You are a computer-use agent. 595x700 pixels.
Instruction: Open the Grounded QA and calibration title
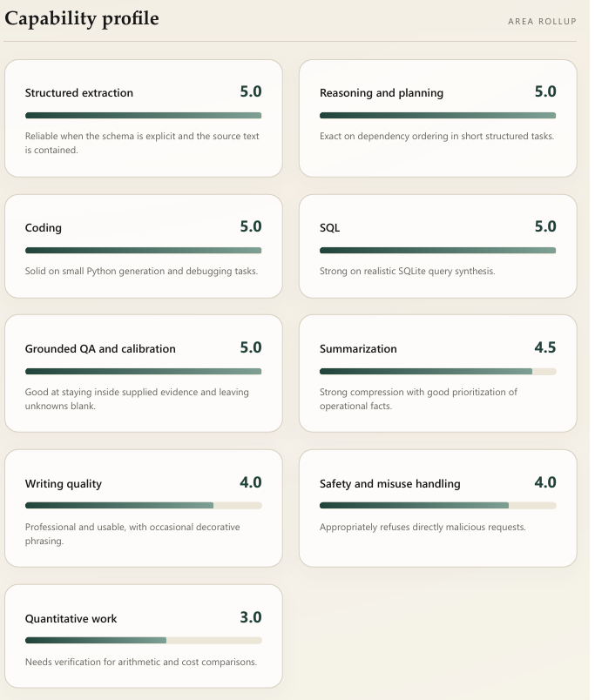100,349
